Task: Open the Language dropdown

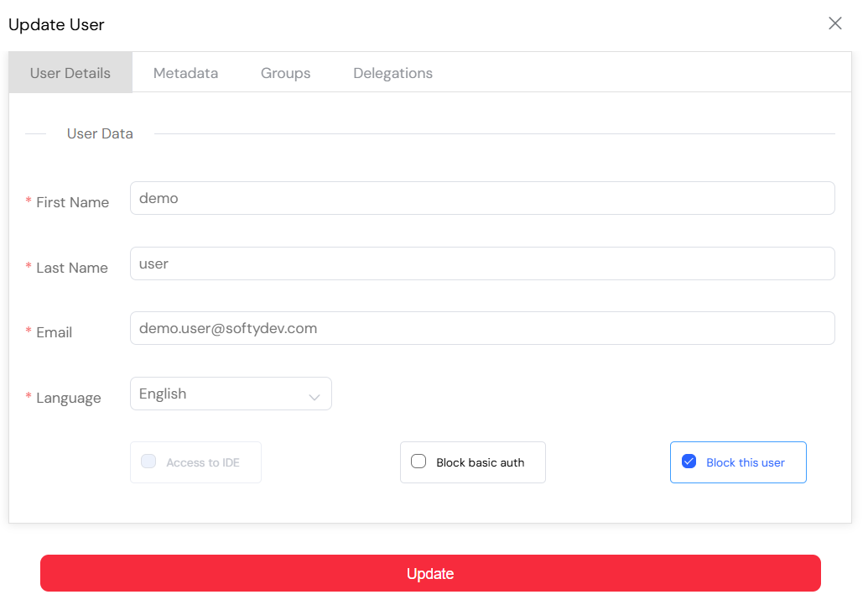Action: click(231, 394)
